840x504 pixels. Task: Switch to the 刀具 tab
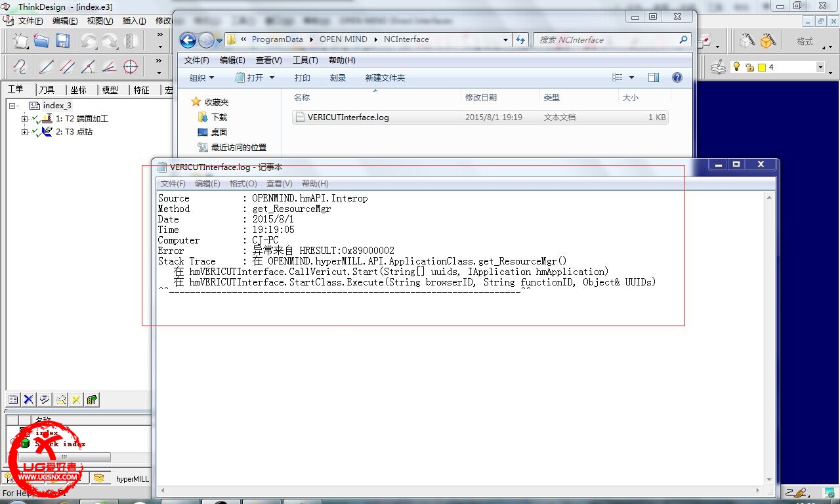tap(47, 90)
